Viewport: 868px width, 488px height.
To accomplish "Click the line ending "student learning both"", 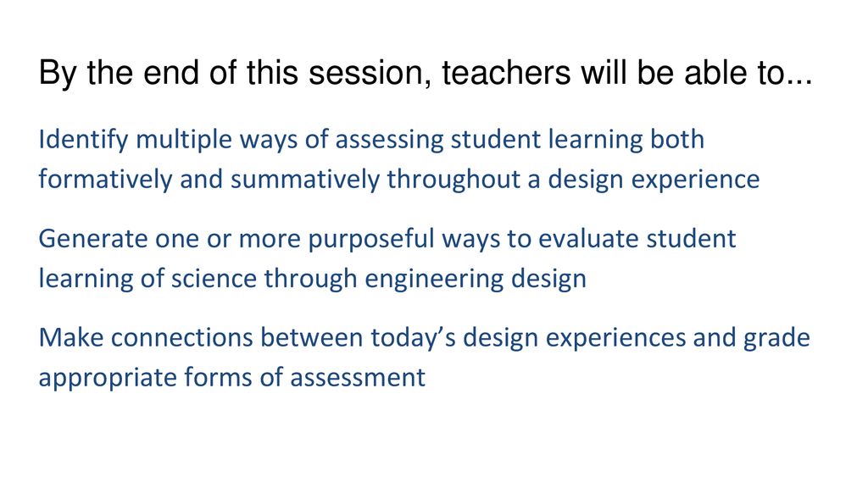I will click(371, 140).
